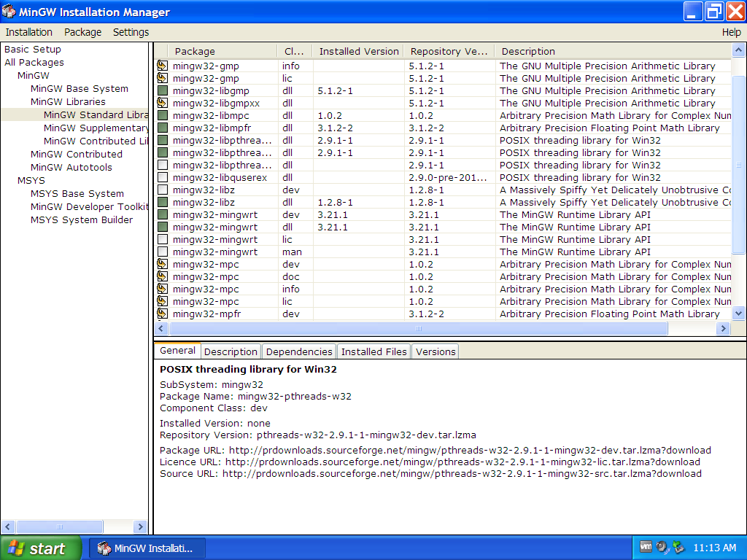Sort by the Package column header
The height and width of the screenshot is (560, 747).
(222, 51)
